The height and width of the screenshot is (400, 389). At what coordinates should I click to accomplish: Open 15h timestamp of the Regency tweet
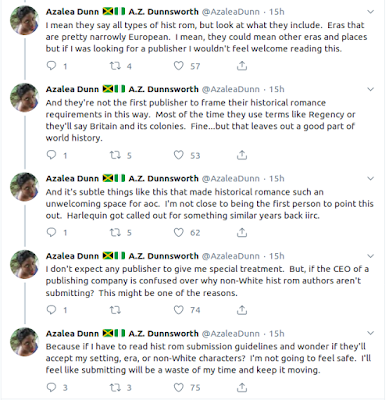pos(277,89)
